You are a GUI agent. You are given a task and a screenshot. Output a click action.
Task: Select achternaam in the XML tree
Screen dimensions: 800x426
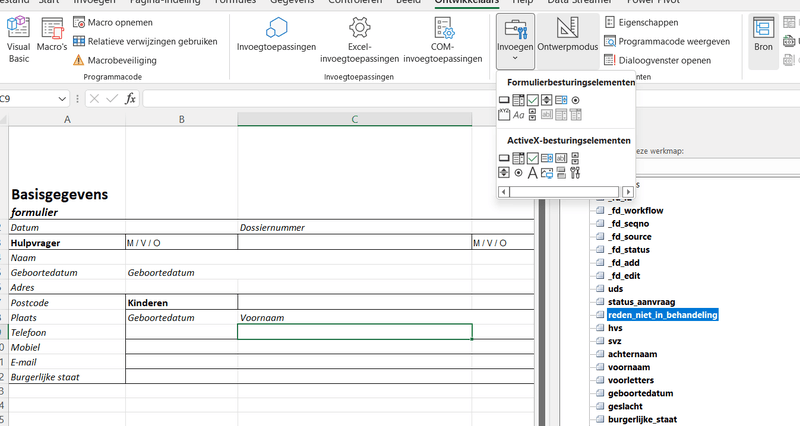[x=632, y=354]
